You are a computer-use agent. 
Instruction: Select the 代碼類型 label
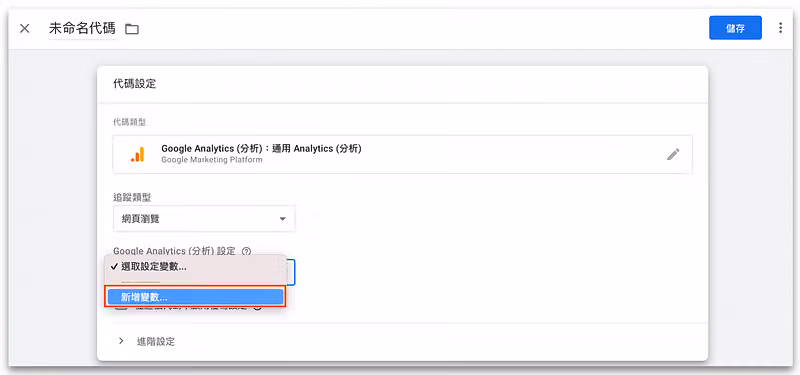click(129, 122)
